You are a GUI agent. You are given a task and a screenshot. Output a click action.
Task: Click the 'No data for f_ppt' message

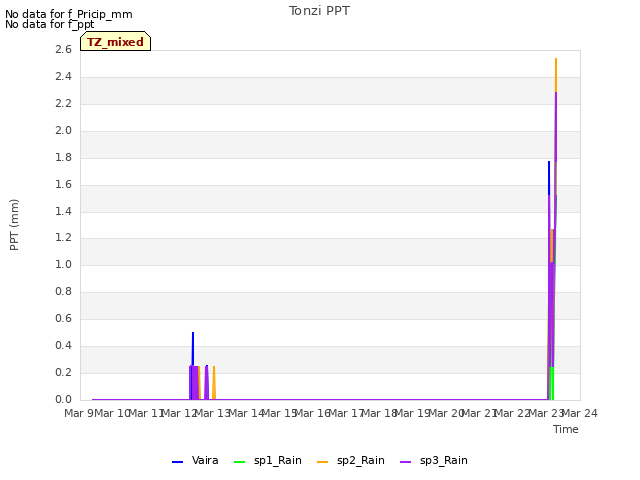pyautogui.click(x=49, y=24)
